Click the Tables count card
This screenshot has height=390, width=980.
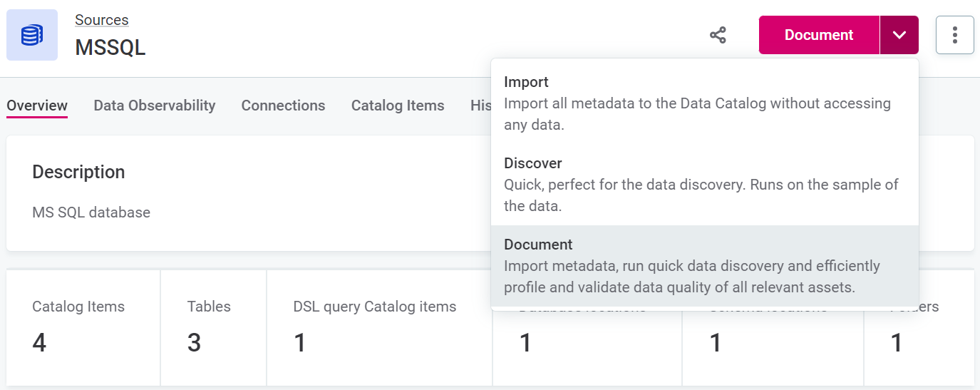coord(213,328)
